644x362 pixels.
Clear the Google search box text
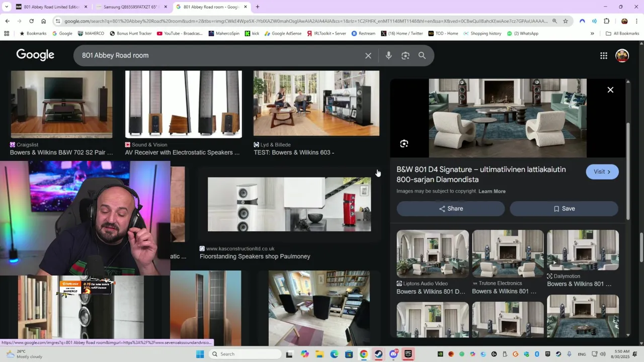pyautogui.click(x=368, y=56)
